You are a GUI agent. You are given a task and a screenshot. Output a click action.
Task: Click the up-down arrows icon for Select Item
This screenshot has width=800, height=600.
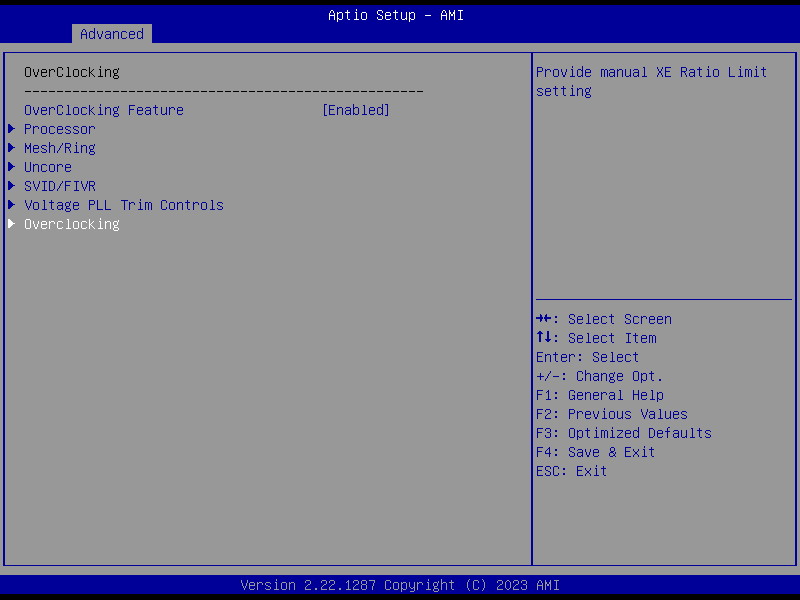click(x=544, y=337)
